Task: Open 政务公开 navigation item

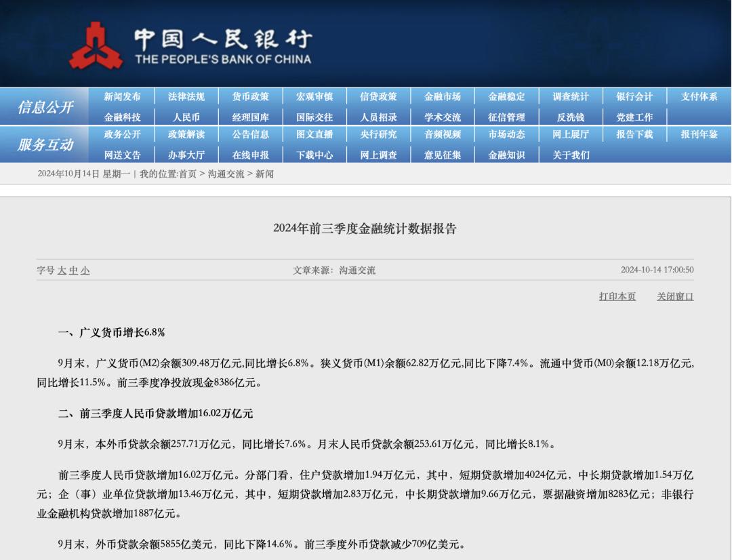Action: click(x=122, y=134)
